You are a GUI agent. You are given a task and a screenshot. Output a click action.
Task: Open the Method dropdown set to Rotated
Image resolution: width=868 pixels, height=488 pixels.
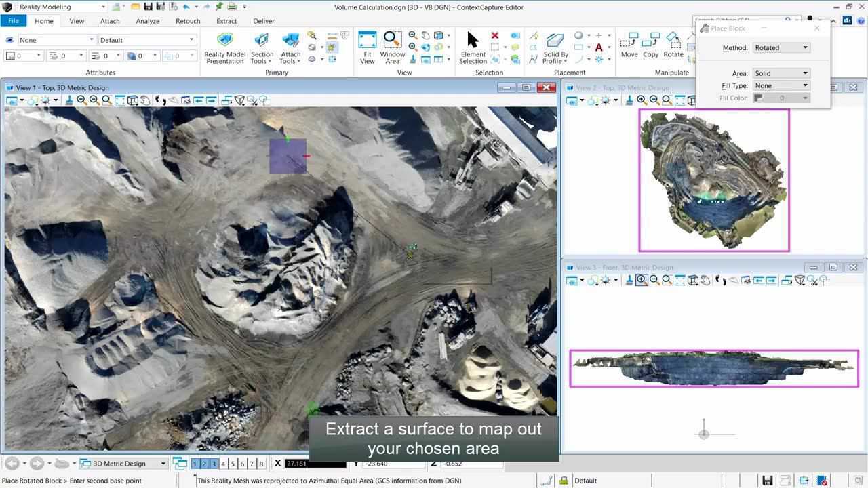(x=781, y=47)
